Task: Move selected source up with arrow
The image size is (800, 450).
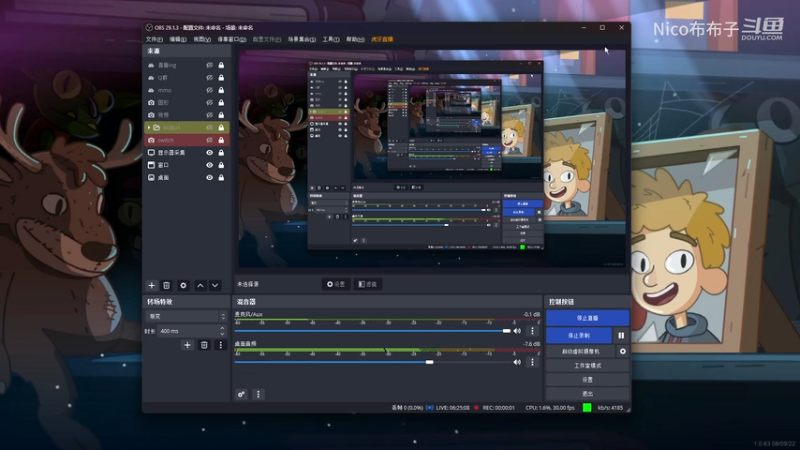Action: pyautogui.click(x=201, y=285)
